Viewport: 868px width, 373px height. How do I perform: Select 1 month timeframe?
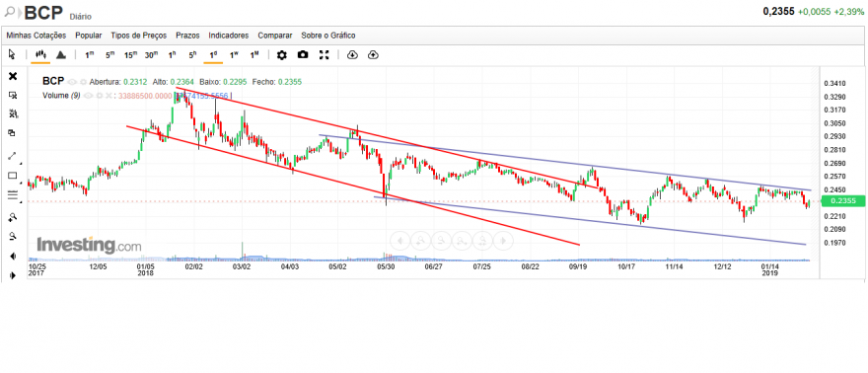pyautogui.click(x=254, y=55)
